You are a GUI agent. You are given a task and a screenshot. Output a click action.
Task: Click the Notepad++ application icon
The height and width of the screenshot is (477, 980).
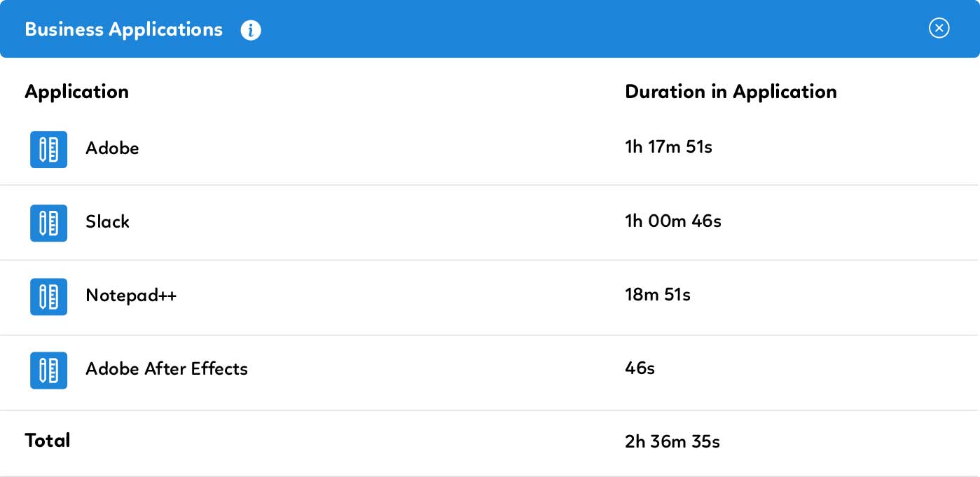tap(48, 296)
